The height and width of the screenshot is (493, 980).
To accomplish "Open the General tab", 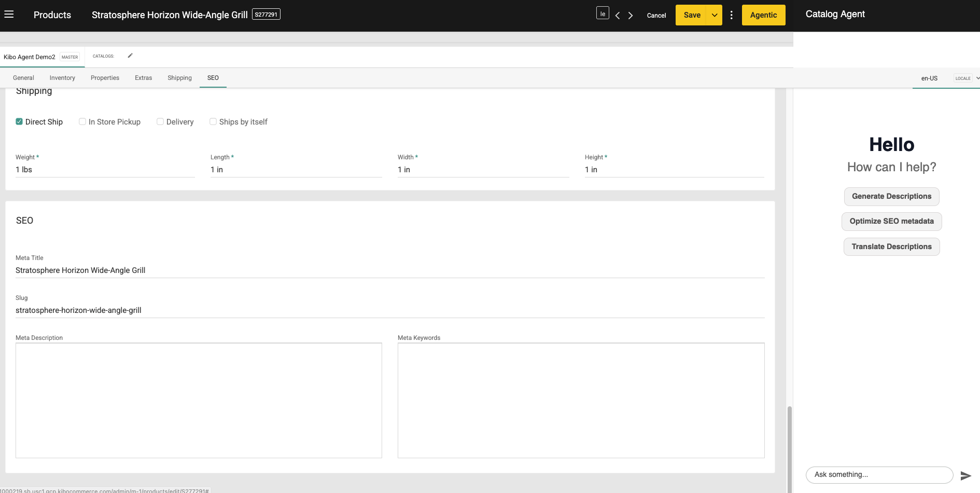I will tap(23, 77).
